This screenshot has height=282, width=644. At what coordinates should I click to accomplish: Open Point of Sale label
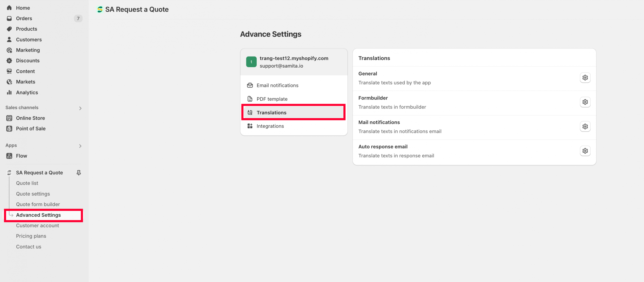pos(31,129)
